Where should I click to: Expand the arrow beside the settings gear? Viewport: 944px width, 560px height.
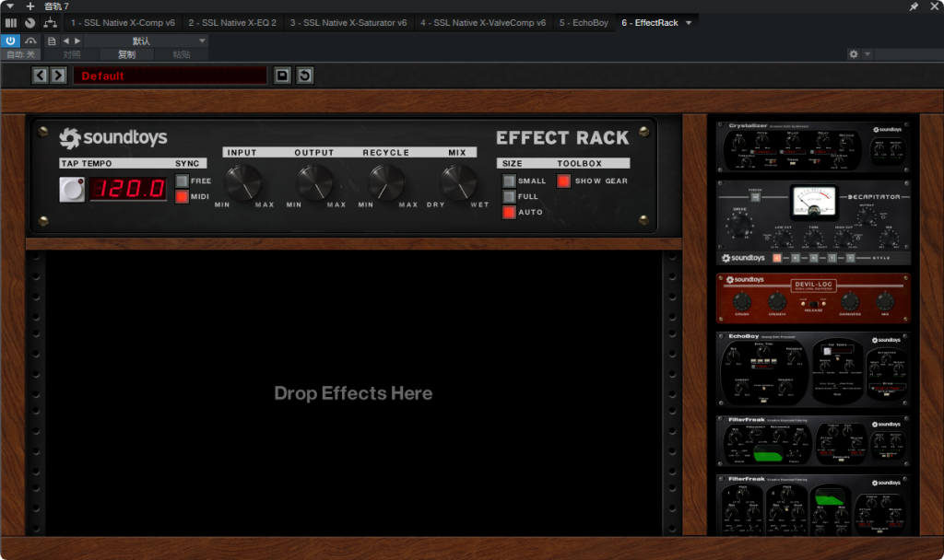(867, 54)
